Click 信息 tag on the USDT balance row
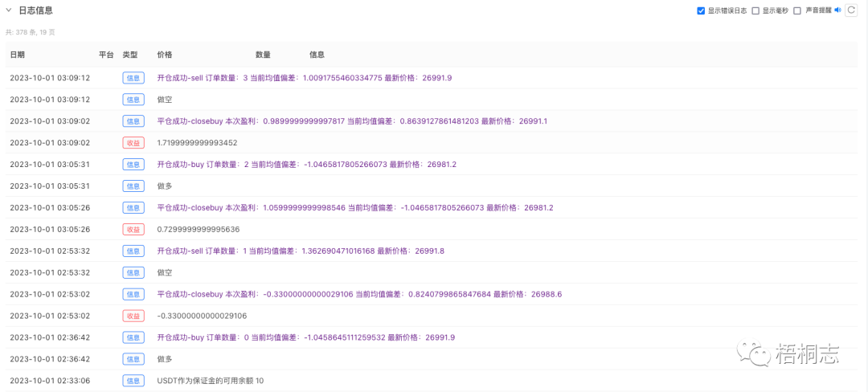The width and height of the screenshot is (868, 392). [x=133, y=381]
